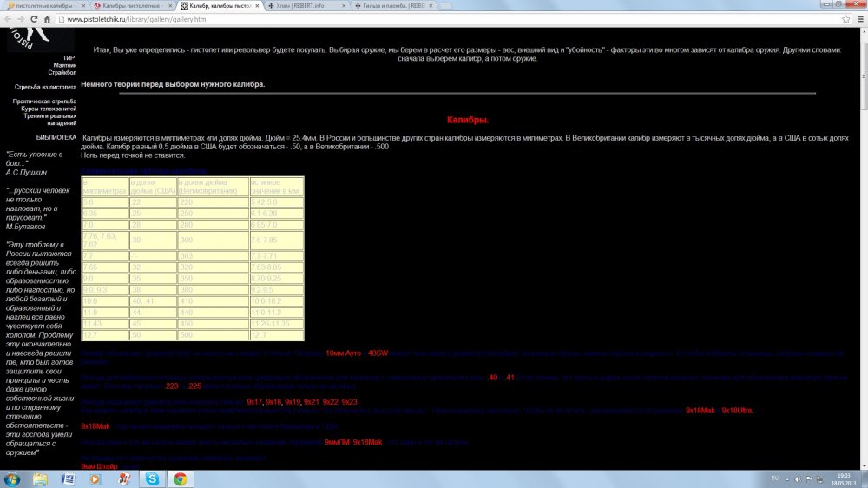The width and height of the screenshot is (868, 488).
Task: Click the scrollbar down arrow
Action: (864, 466)
